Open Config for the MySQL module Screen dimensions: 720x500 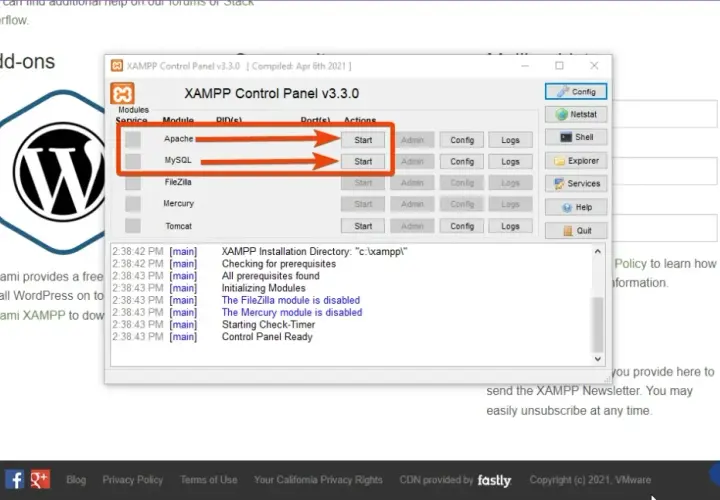(461, 162)
